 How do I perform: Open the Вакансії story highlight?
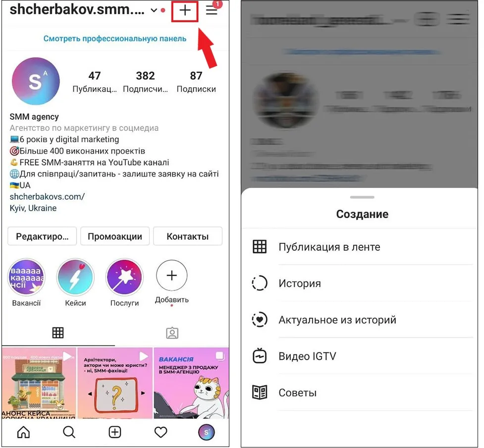[26, 277]
